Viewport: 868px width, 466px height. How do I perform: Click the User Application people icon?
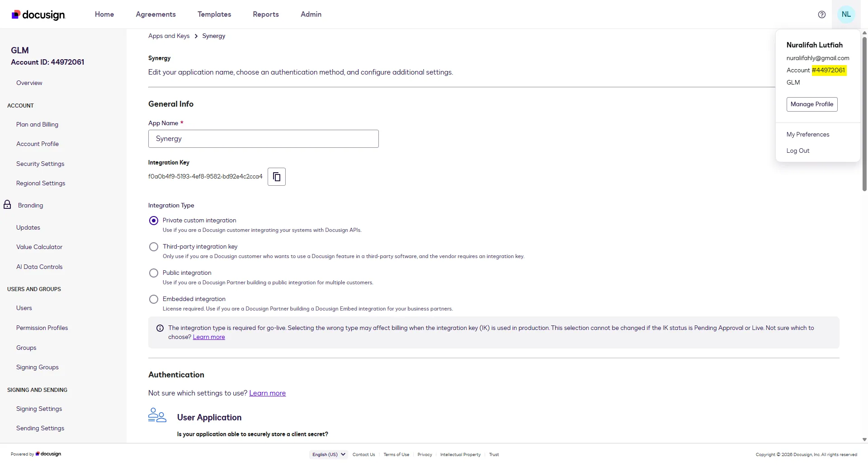click(x=157, y=414)
